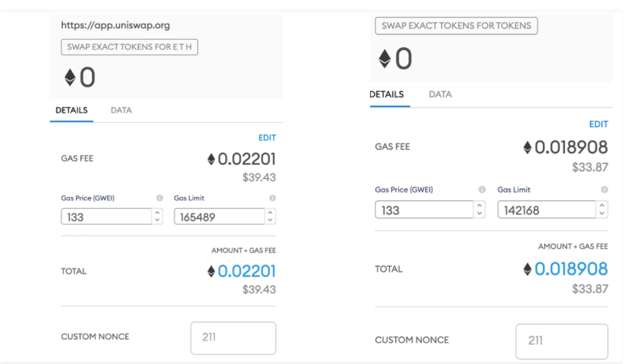This screenshot has height=364, width=625.
Task: Click $33.87 under right gas fee
Action: click(590, 167)
